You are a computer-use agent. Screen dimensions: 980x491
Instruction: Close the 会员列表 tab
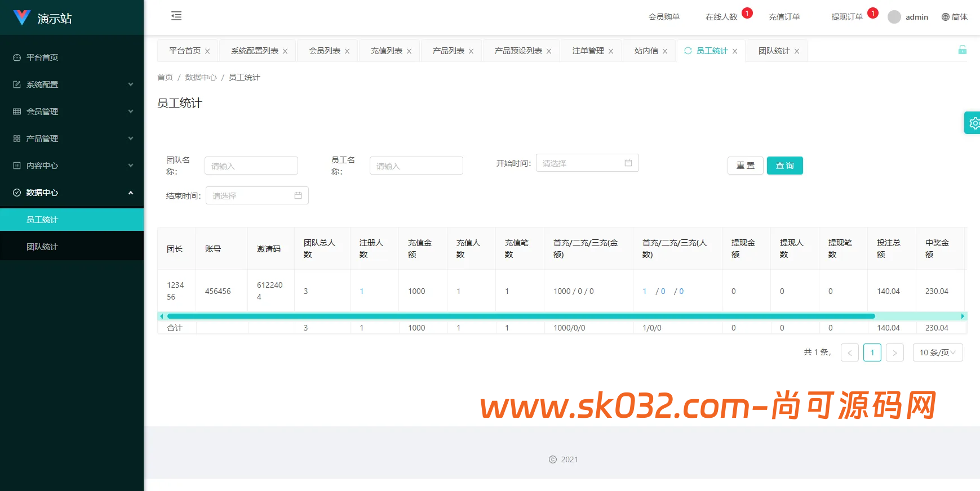(347, 51)
